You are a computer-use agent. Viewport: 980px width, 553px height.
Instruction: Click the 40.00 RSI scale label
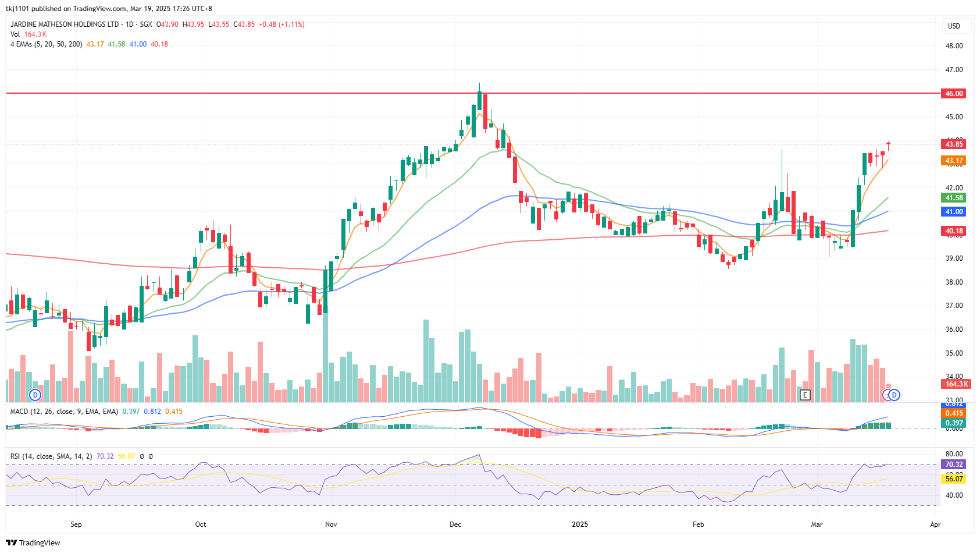click(954, 496)
